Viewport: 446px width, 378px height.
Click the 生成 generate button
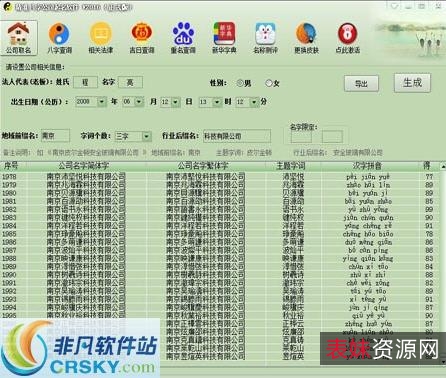coord(412,82)
